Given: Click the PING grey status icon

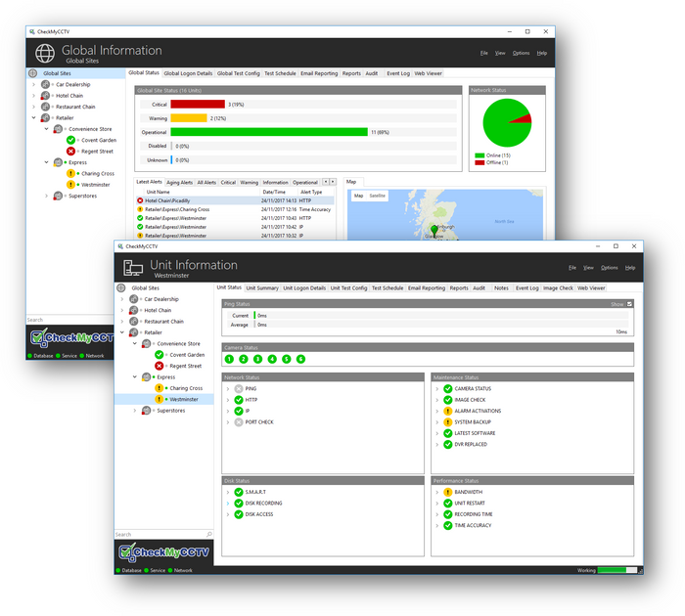Looking at the screenshot, I should coord(239,388).
